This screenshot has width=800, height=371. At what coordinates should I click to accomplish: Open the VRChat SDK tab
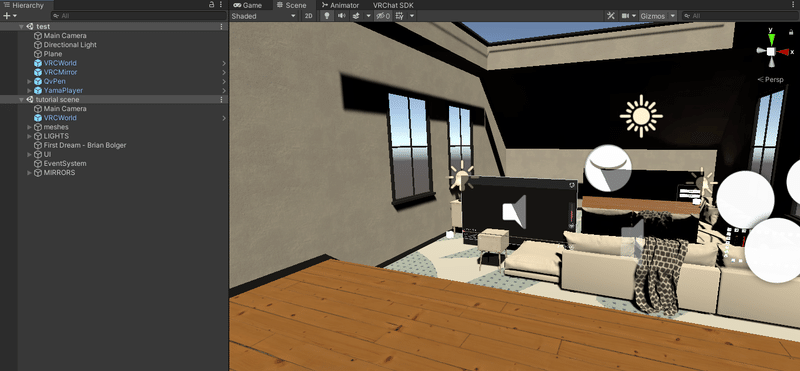click(x=393, y=5)
